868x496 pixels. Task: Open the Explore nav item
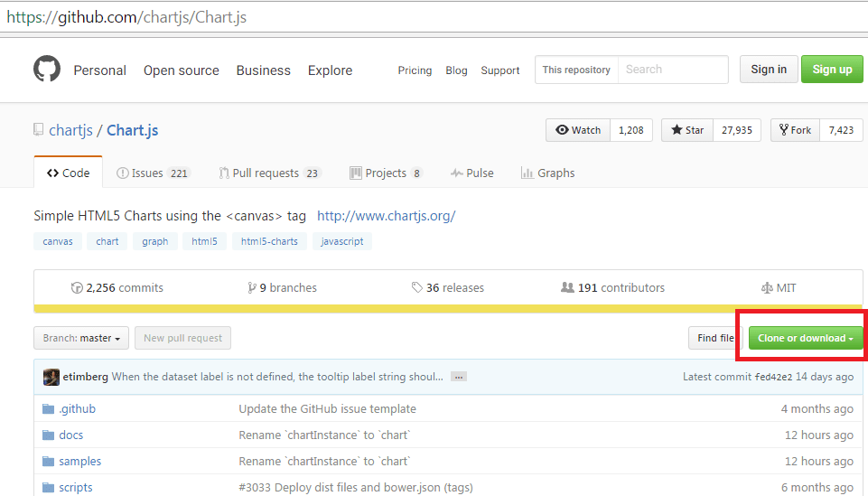[330, 70]
